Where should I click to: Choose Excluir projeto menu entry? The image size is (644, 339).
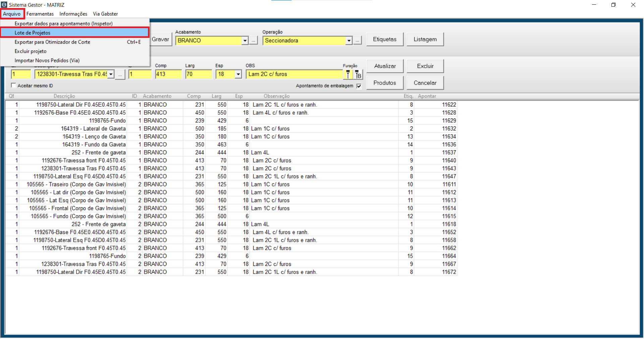coord(75,51)
